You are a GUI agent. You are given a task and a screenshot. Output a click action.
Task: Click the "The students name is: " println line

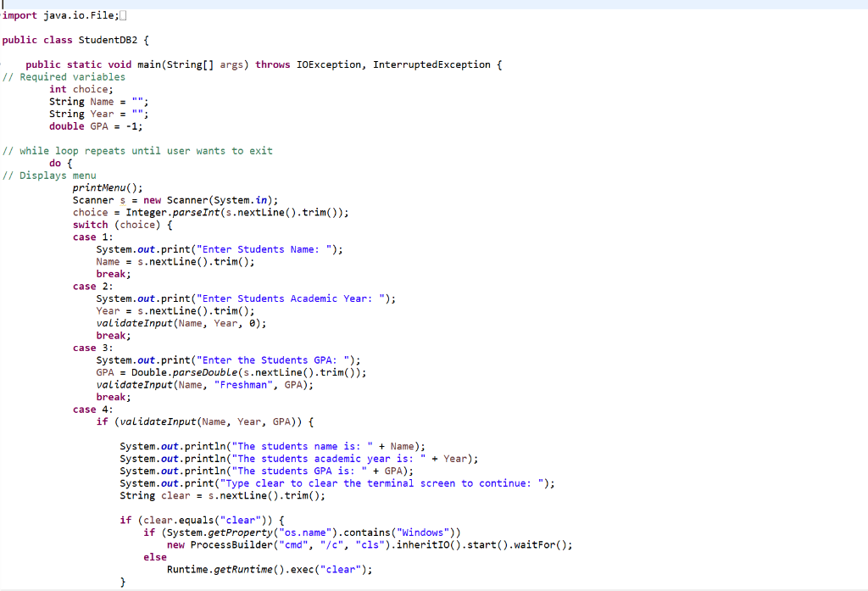272,447
